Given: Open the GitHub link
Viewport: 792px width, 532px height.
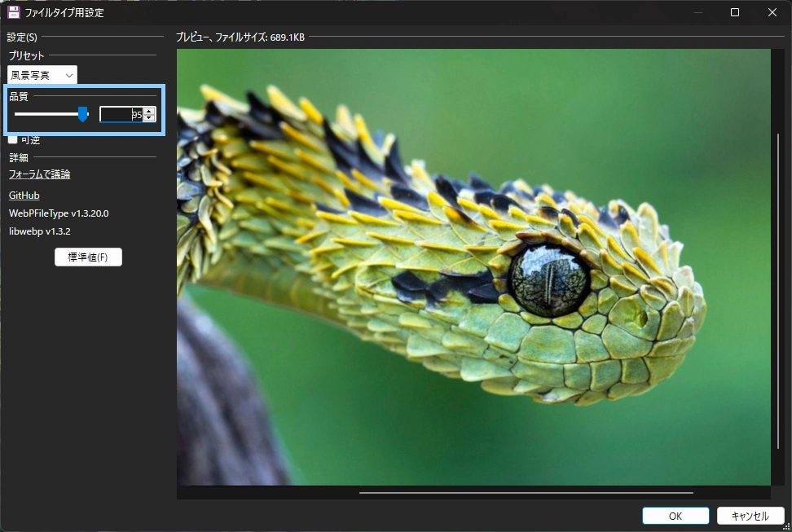Looking at the screenshot, I should pos(24,196).
